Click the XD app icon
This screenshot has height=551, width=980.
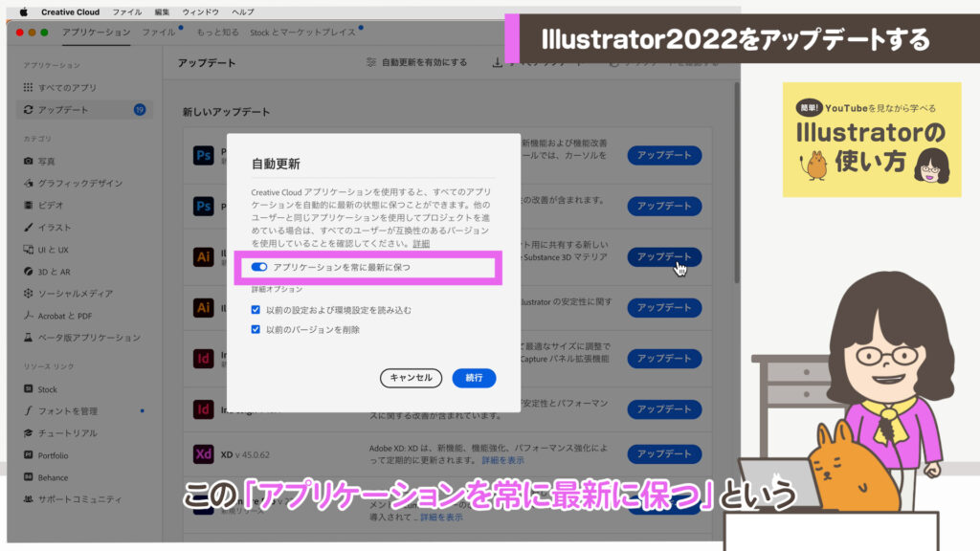coord(203,454)
